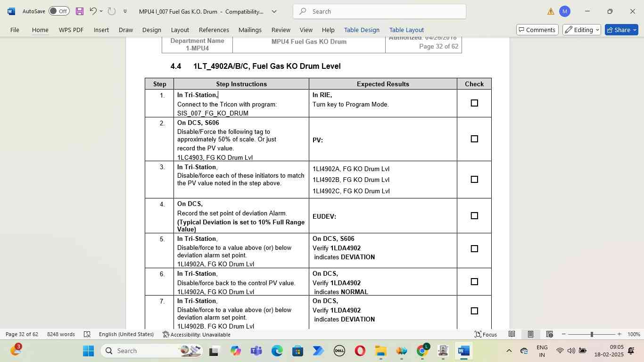Tick the Check box for step 5
Screen dimensions: 644x362
point(474,249)
